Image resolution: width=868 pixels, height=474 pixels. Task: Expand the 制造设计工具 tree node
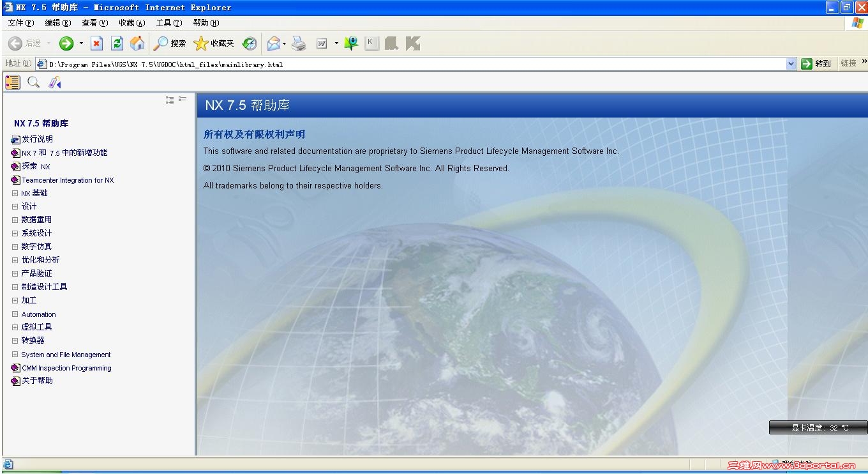pos(15,287)
